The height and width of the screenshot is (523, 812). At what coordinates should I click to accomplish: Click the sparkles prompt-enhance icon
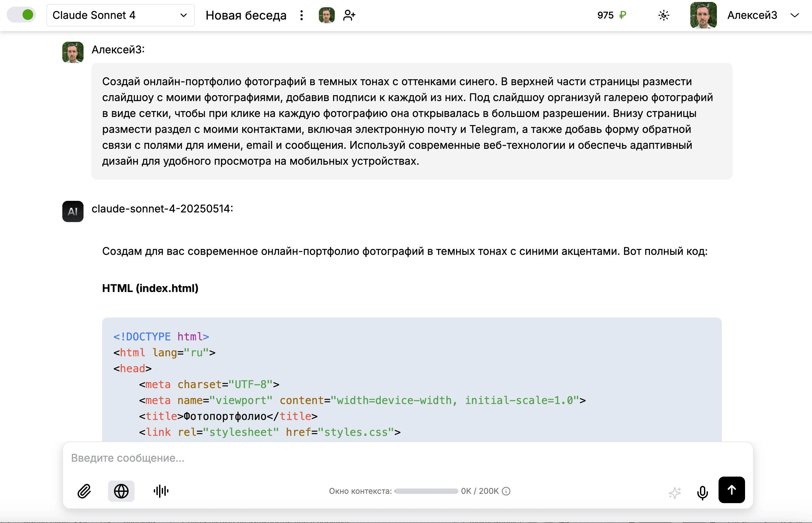pos(674,491)
